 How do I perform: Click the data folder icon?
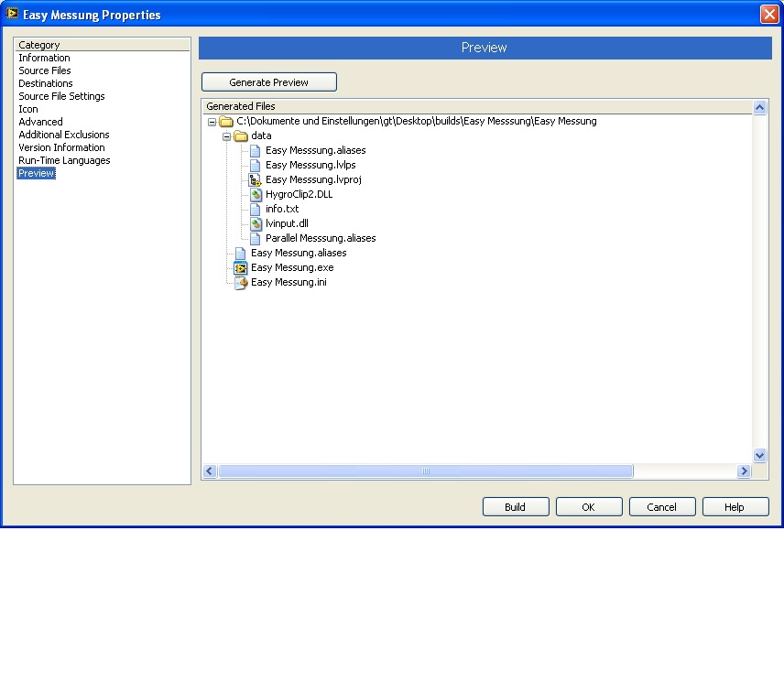pyautogui.click(x=241, y=135)
